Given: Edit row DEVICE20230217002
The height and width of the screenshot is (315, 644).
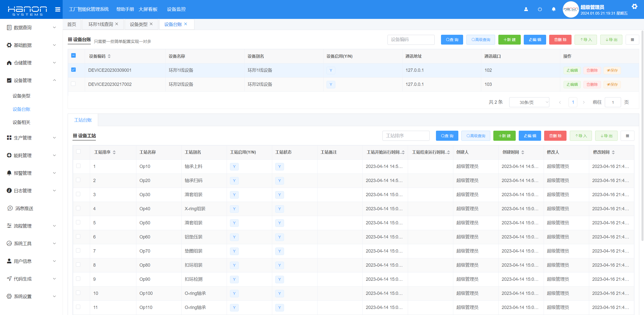Looking at the screenshot, I should point(572,84).
